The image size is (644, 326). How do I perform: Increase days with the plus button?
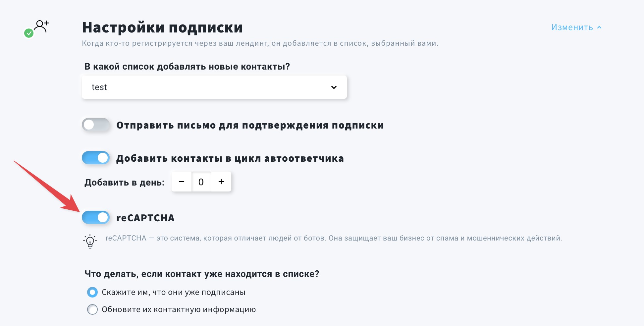point(221,182)
